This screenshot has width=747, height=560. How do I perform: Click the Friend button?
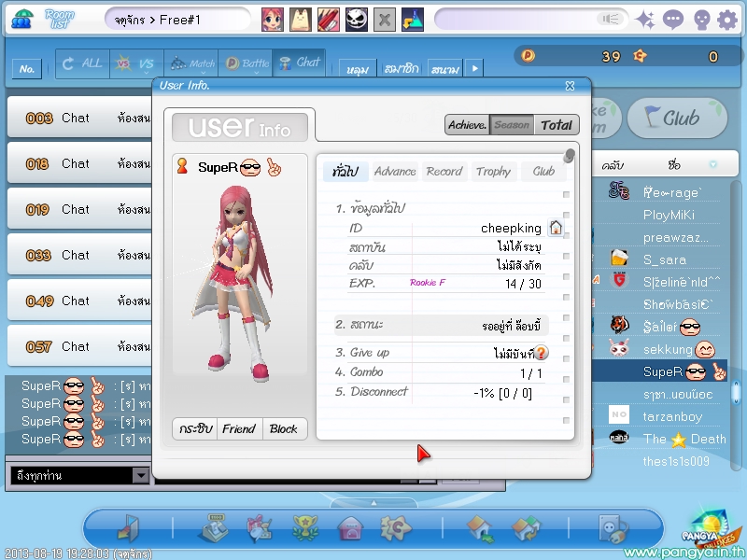click(x=239, y=428)
